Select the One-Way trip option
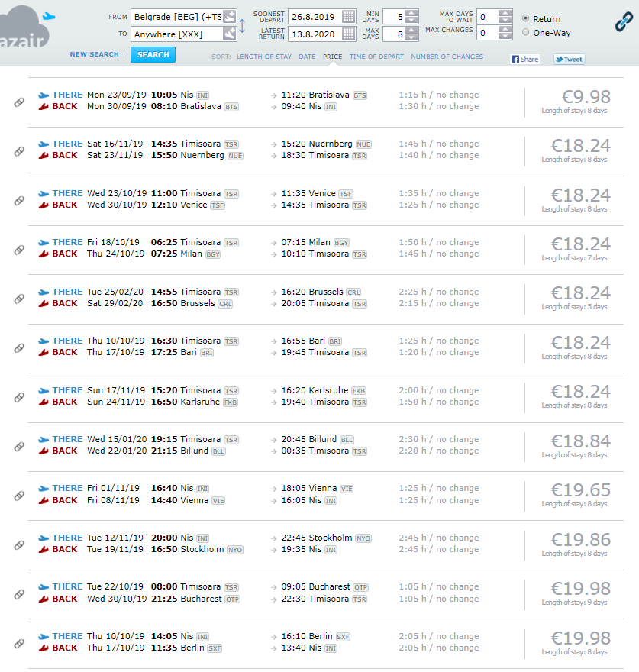 (x=525, y=32)
